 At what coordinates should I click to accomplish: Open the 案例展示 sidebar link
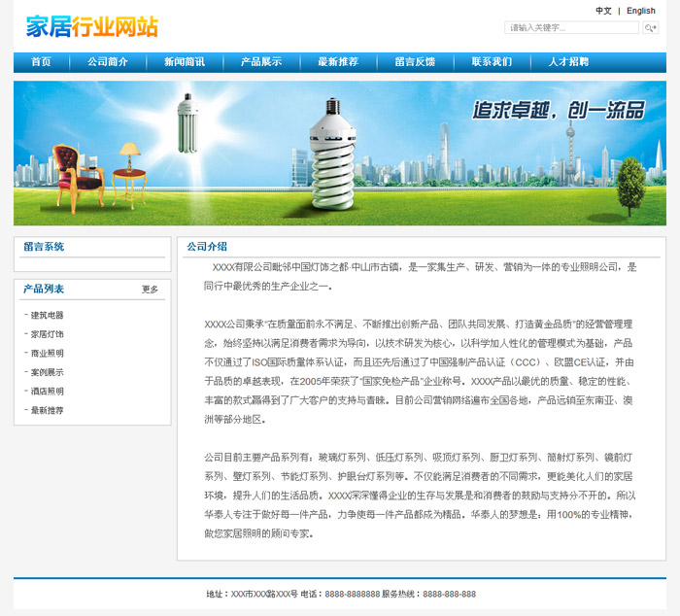click(47, 372)
